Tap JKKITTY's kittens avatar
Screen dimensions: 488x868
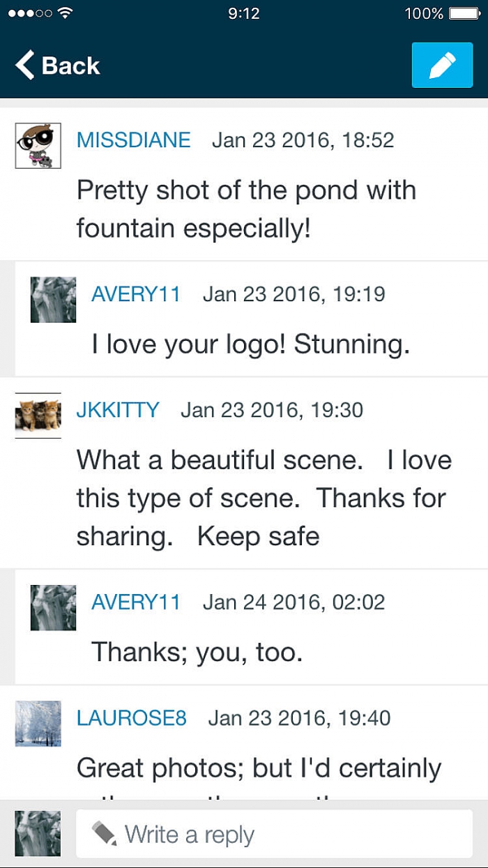(38, 416)
